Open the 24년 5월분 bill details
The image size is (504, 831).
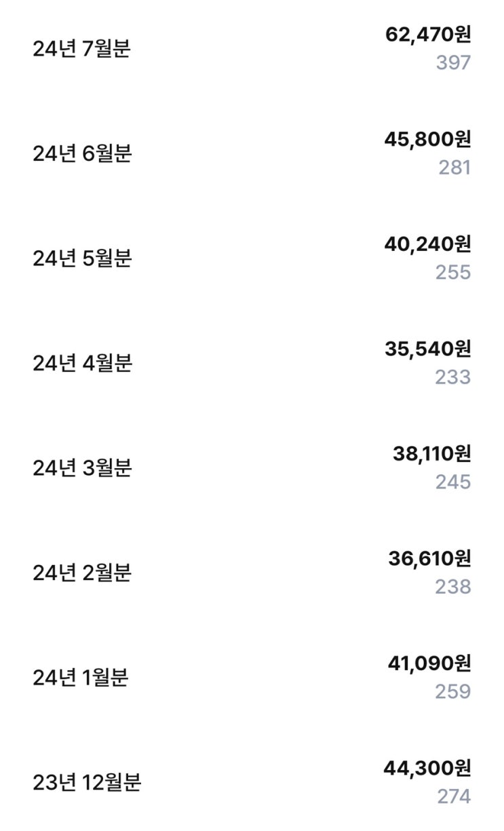point(252,258)
